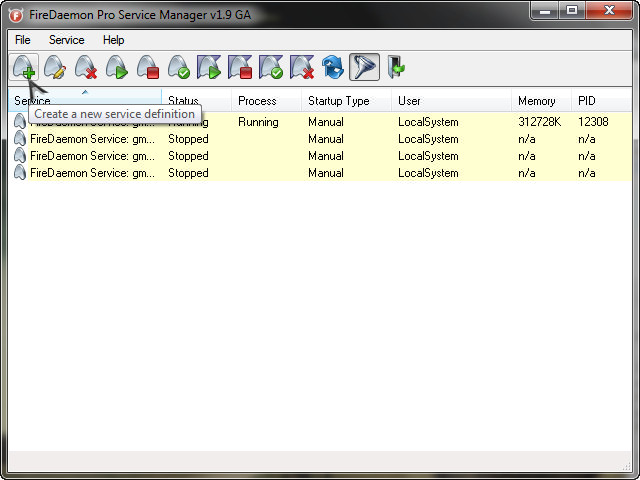Click the User column header
Screen dimensions: 640x480
coord(409,101)
